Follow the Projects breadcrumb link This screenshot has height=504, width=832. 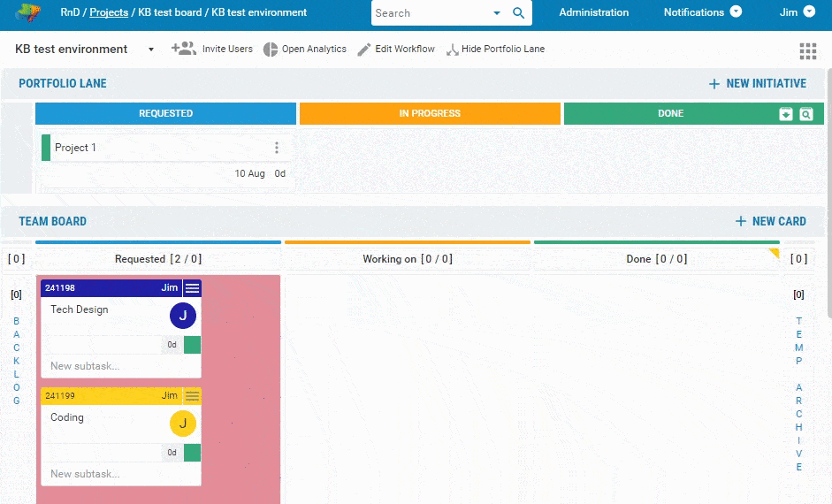(x=109, y=12)
